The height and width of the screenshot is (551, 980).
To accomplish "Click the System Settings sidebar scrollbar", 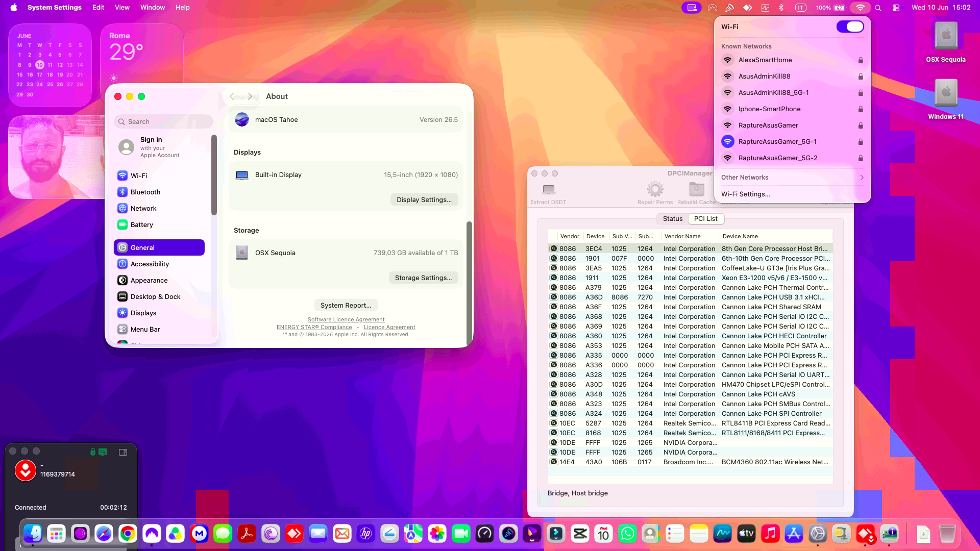I will click(x=214, y=175).
